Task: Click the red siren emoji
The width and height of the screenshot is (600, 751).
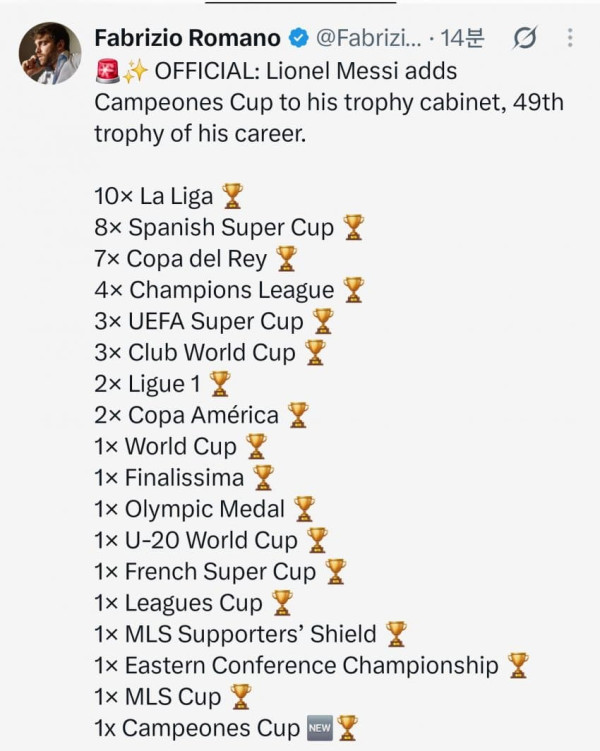Action: pyautogui.click(x=107, y=71)
